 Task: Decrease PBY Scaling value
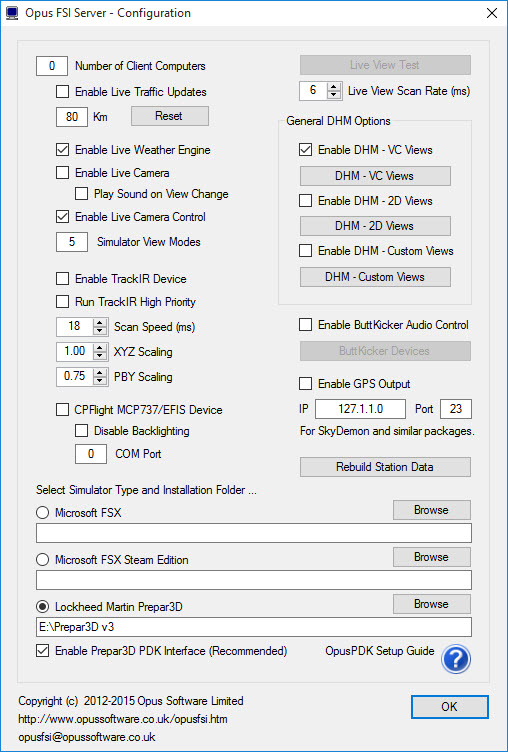pyautogui.click(x=100, y=381)
